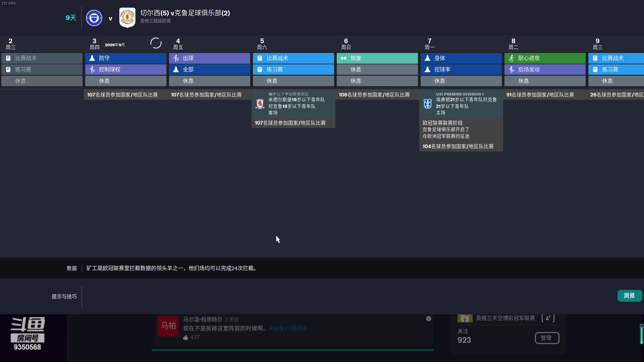This screenshot has width=644, height=362.
Task: Open the Everton U21 fixture badge
Action: (428, 104)
